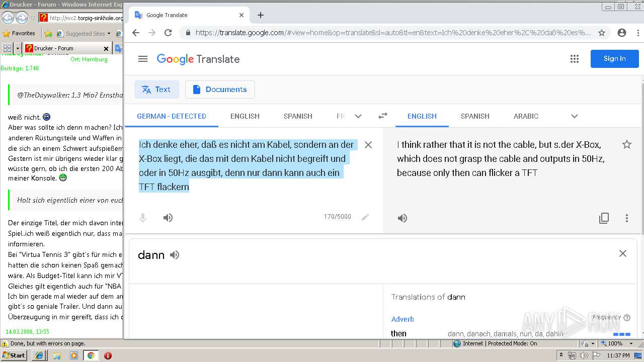
Task: Click the translation word 'then'
Action: tap(398, 333)
